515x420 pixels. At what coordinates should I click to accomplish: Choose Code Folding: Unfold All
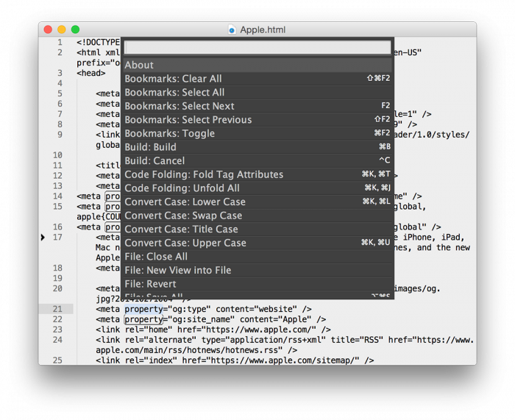point(257,188)
